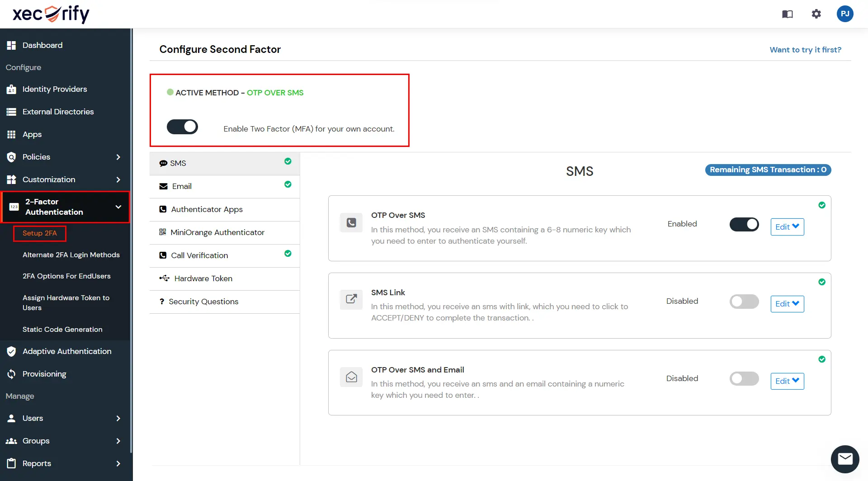The height and width of the screenshot is (481, 868).
Task: Click the Policies shield icon
Action: (11, 157)
